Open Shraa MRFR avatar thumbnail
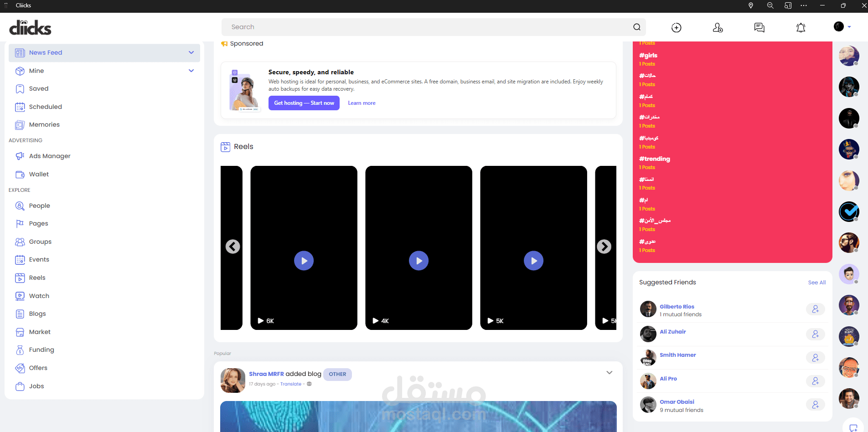Viewport: 868px width, 432px height. tap(233, 380)
